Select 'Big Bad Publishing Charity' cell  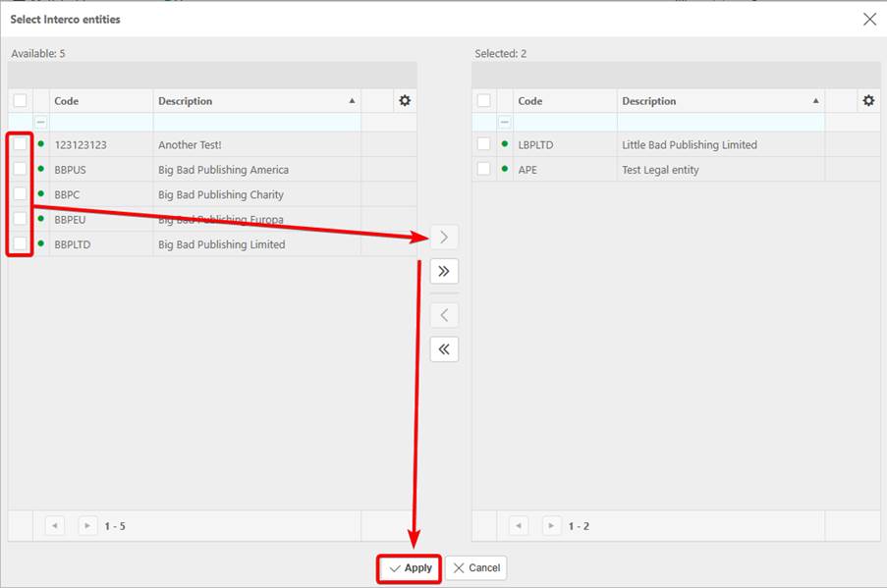256,194
